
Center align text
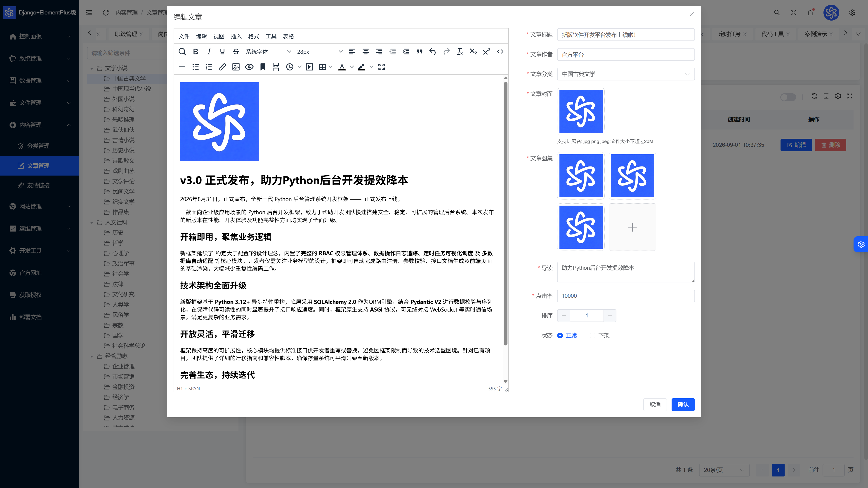pos(366,52)
